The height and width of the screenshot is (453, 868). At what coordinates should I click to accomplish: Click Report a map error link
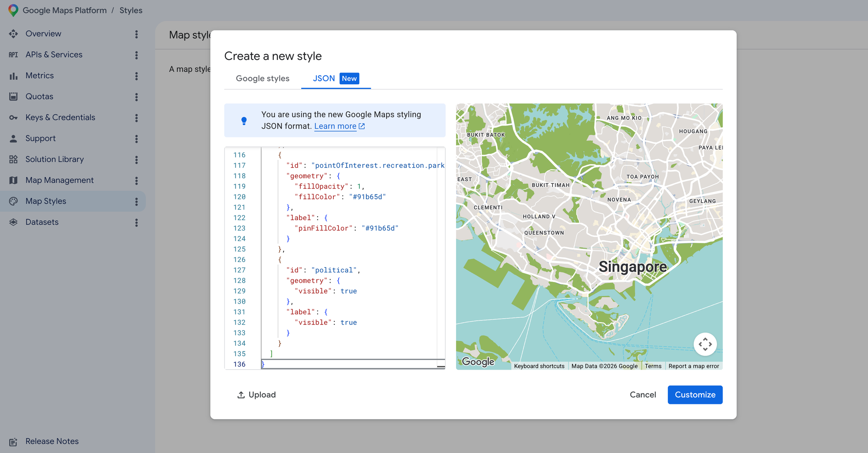[x=694, y=366]
